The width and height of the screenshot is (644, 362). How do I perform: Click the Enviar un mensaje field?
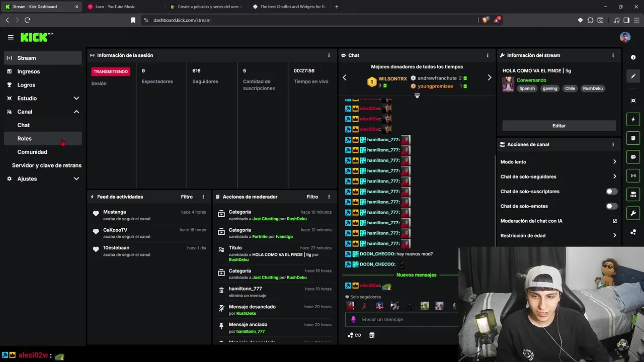[403, 319]
